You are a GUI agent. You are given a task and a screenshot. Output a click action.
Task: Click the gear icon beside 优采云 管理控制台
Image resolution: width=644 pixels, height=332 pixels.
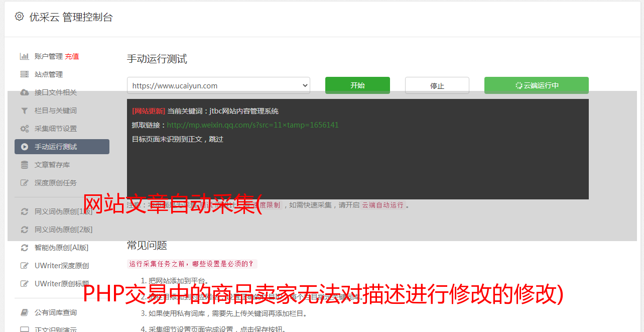click(19, 17)
